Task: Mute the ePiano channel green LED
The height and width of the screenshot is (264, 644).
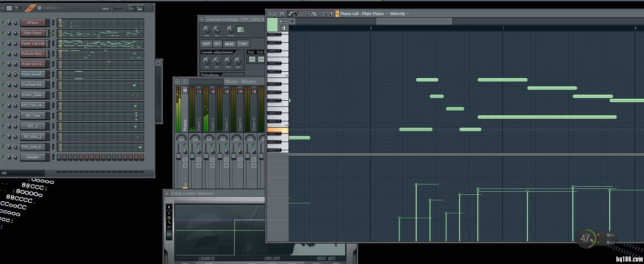Action: [x=3, y=23]
